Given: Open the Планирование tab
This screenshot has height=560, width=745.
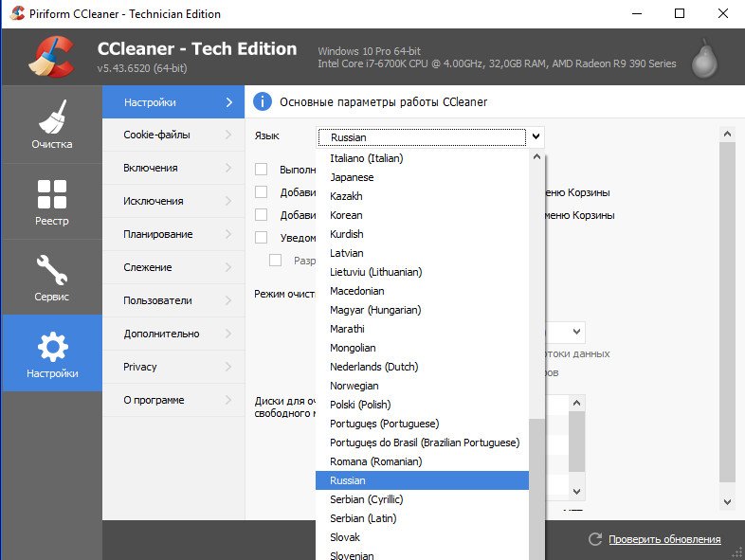Looking at the screenshot, I should click(173, 234).
